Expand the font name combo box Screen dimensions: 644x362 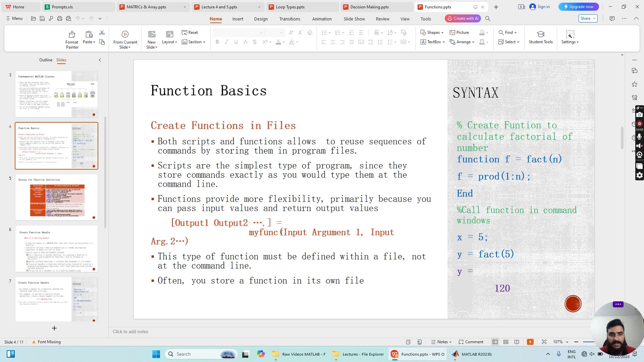click(261, 33)
